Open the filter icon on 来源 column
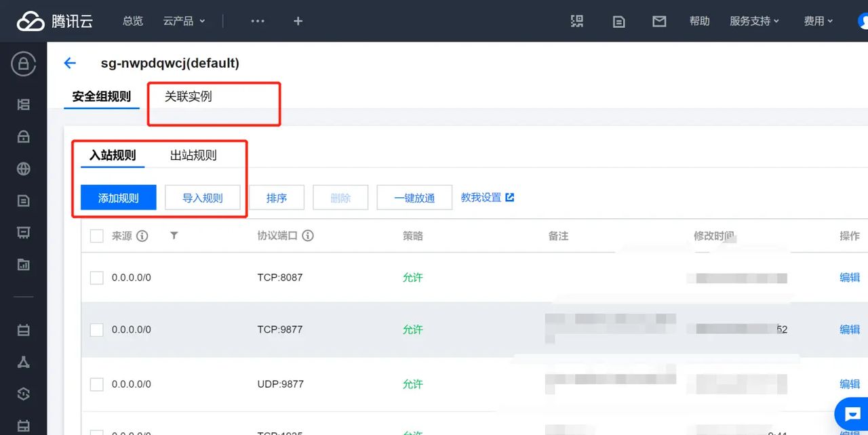The image size is (868, 435). point(174,236)
